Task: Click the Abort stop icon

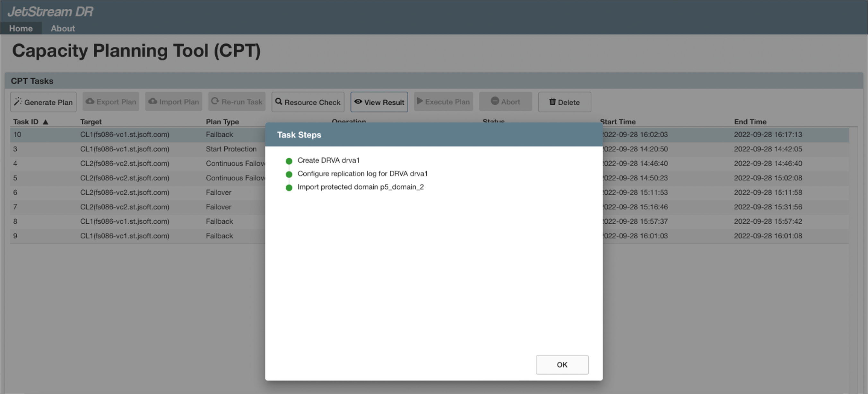Action: 495,101
